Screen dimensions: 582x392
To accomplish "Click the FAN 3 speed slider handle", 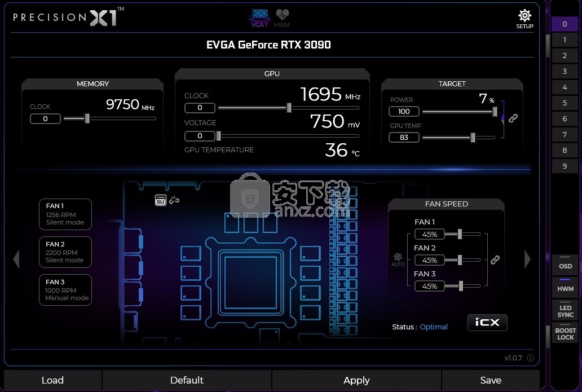I will tap(461, 286).
